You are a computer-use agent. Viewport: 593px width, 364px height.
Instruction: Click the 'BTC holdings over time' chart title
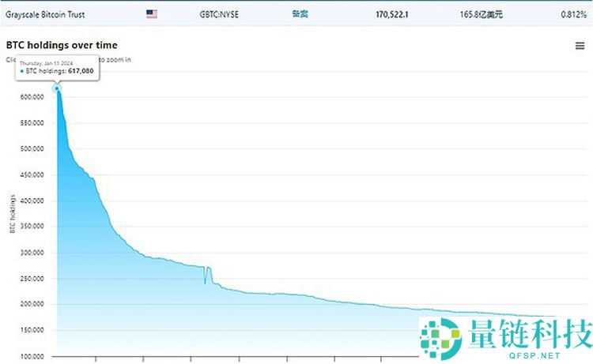[x=62, y=45]
